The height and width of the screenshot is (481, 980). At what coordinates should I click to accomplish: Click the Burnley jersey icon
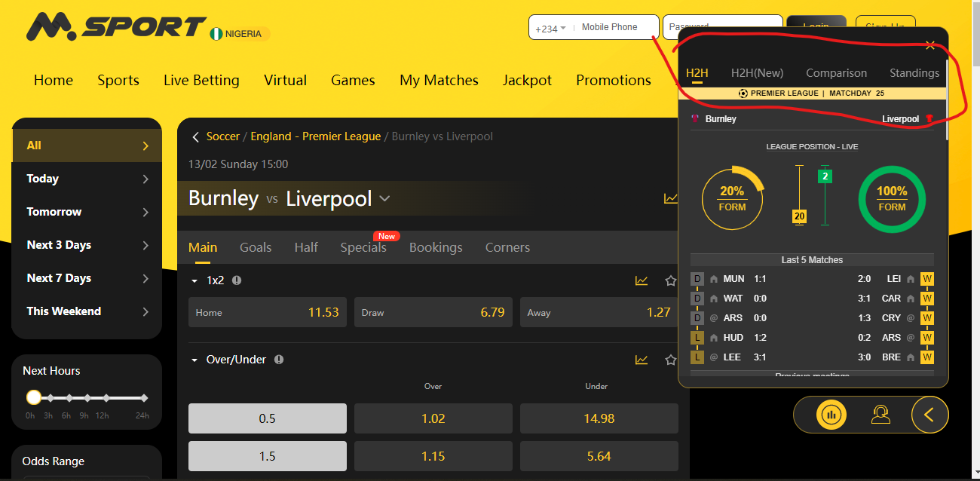tap(695, 119)
